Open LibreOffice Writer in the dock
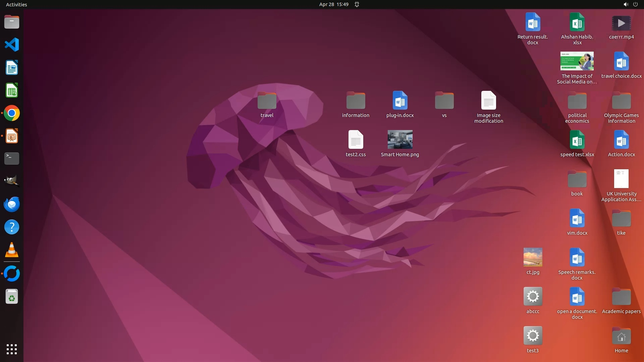This screenshot has width=644, height=362. (12, 67)
